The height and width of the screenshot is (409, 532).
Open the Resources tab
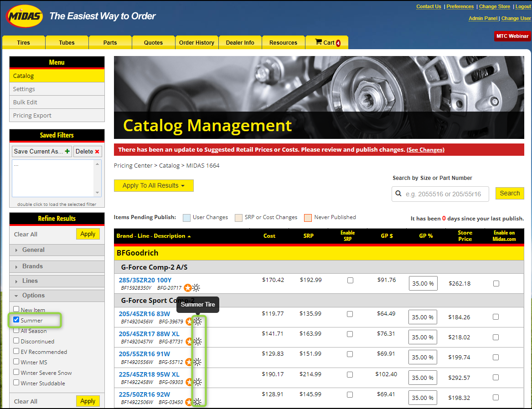[283, 42]
